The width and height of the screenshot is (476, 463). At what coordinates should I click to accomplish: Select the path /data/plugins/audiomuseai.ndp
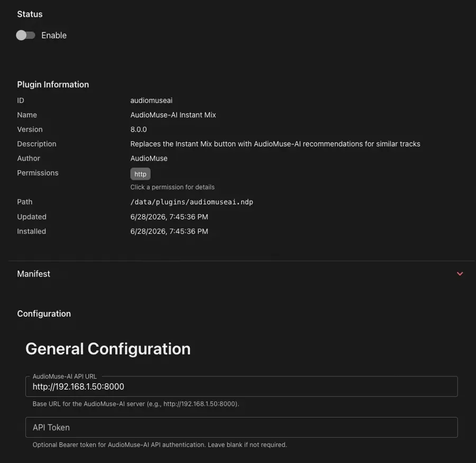pos(191,202)
